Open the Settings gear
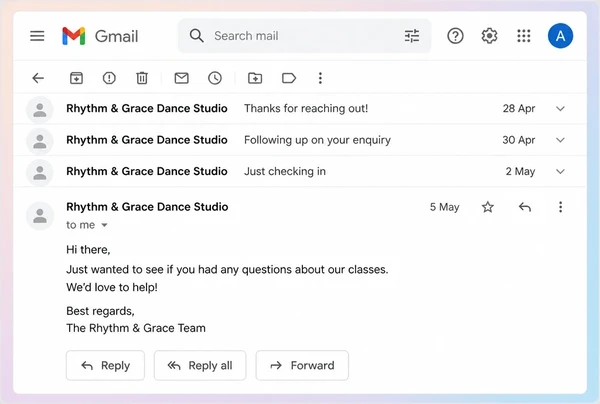The width and height of the screenshot is (600, 404). coord(489,36)
